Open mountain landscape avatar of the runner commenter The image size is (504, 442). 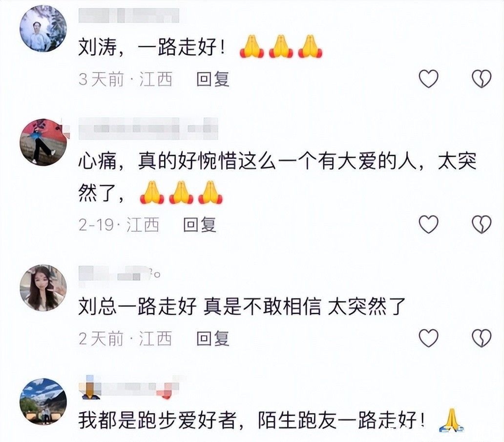[x=43, y=401]
